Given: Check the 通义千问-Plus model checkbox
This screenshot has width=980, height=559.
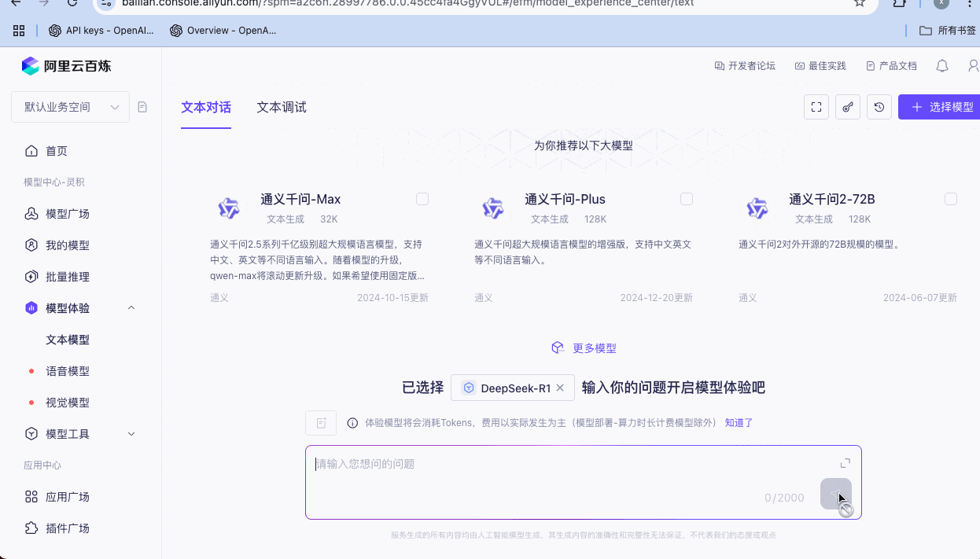Looking at the screenshot, I should tap(687, 199).
